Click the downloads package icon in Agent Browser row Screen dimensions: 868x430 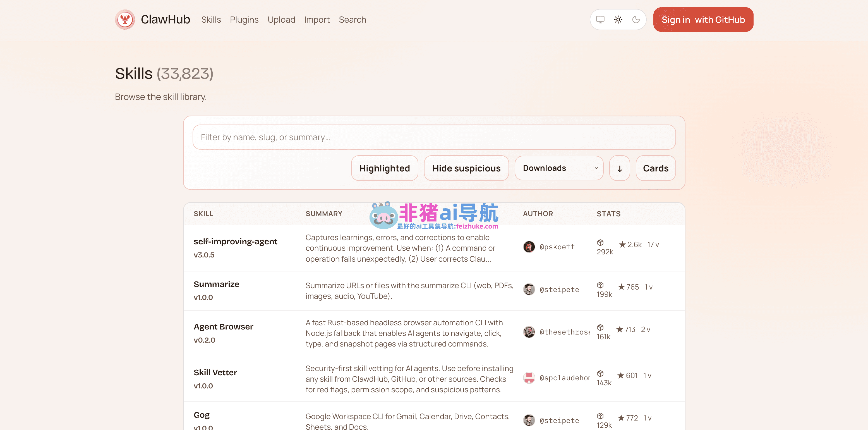(x=600, y=328)
